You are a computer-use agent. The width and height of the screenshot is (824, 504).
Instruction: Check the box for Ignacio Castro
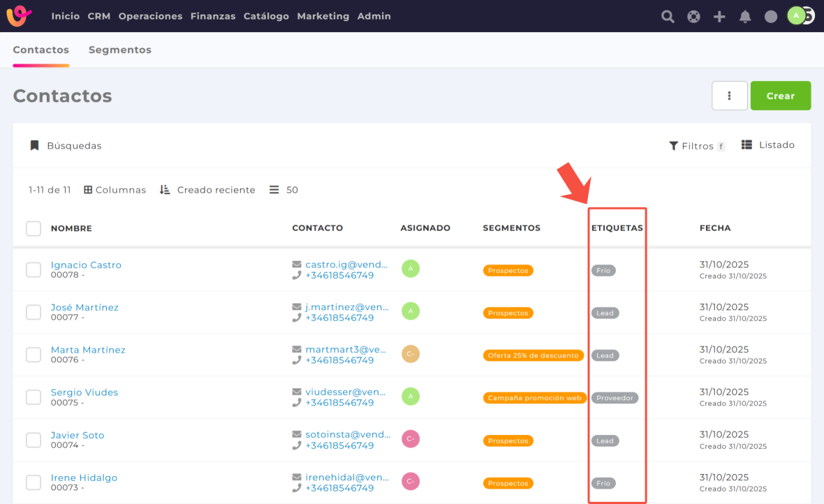[34, 270]
